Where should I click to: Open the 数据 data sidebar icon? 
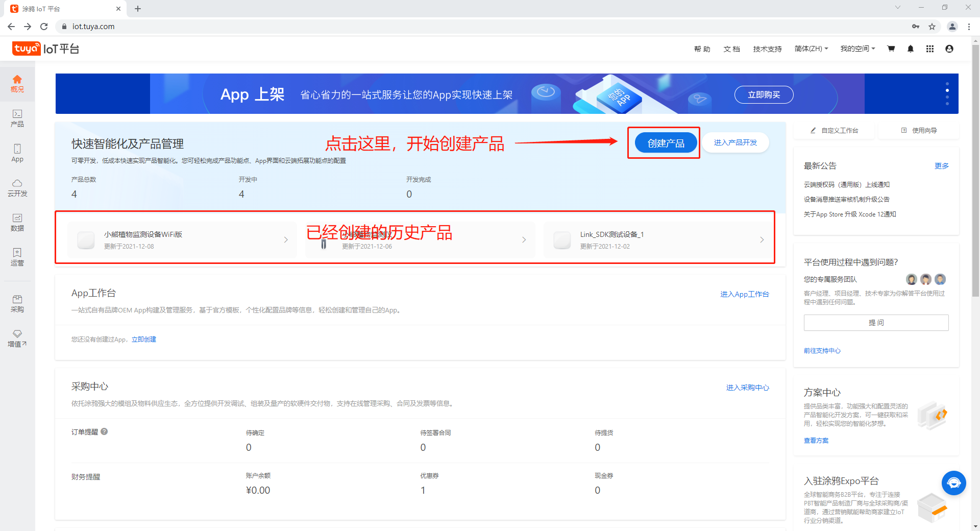[17, 222]
